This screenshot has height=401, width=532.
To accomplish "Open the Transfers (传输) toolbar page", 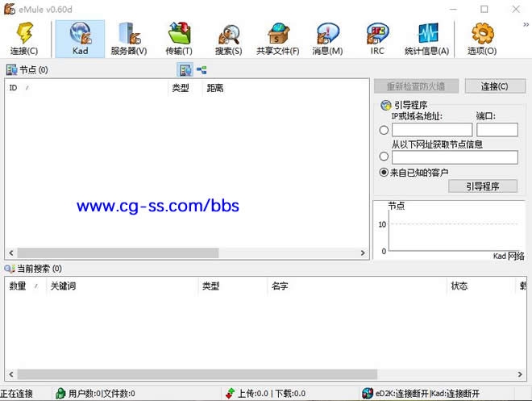I will [x=179, y=38].
